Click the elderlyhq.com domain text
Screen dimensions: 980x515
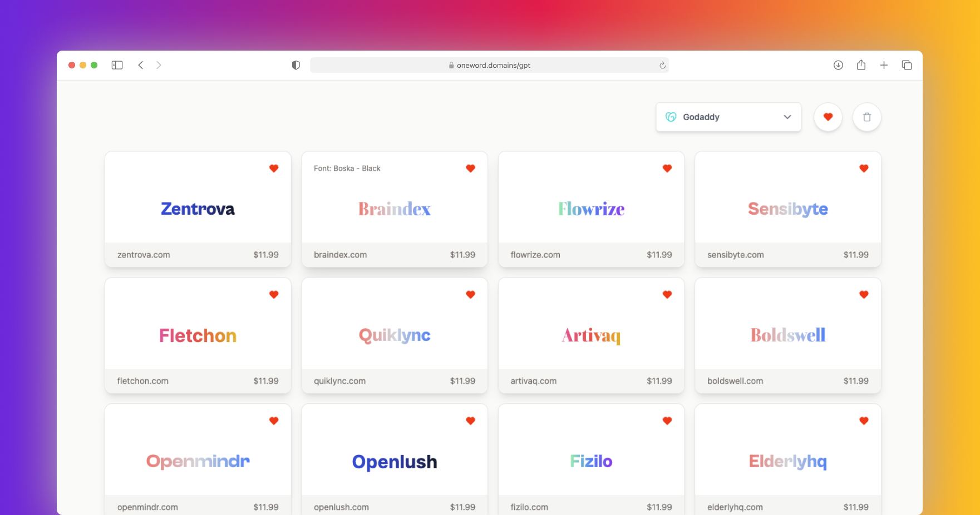[735, 507]
